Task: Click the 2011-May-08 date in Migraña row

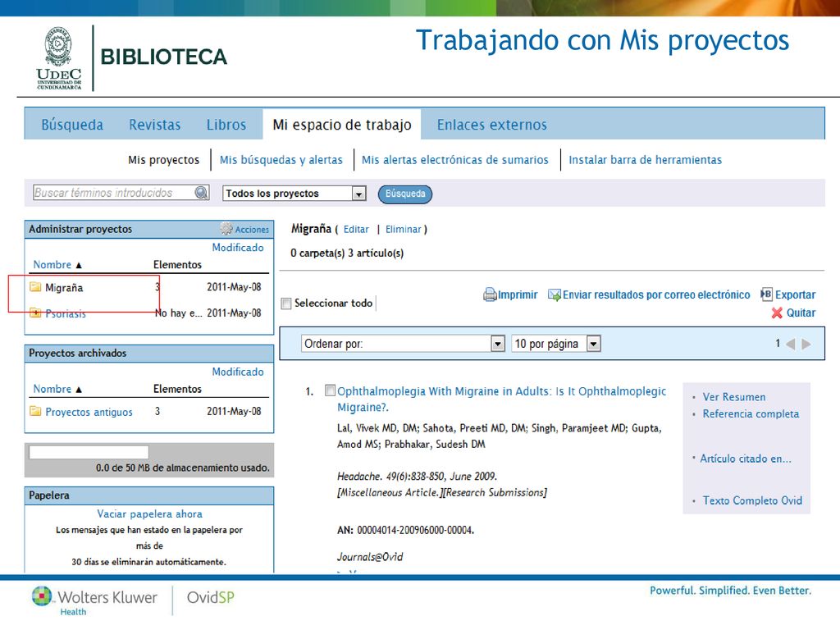Action: (234, 287)
